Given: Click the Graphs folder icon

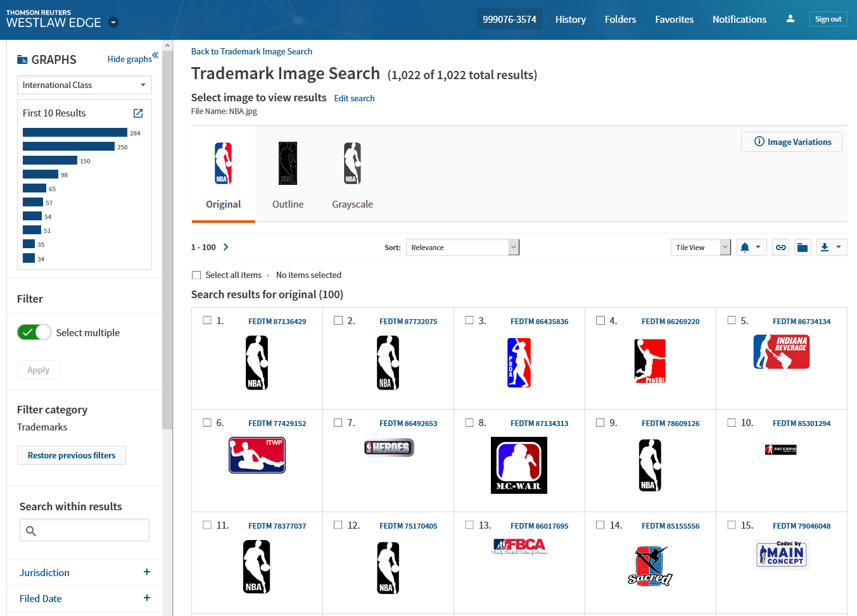Looking at the screenshot, I should click(x=22, y=60).
